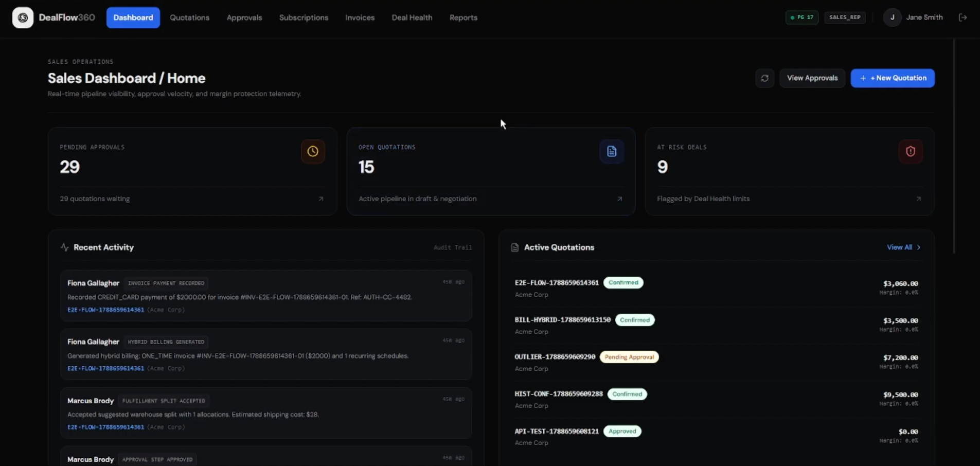Open the At Risk Deals card arrow
The width and height of the screenshot is (980, 466).
pos(918,199)
